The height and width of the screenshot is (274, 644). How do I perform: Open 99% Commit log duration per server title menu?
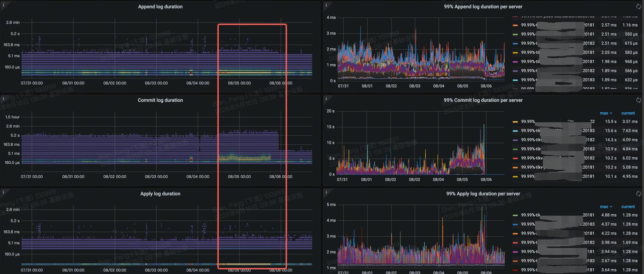pos(483,100)
